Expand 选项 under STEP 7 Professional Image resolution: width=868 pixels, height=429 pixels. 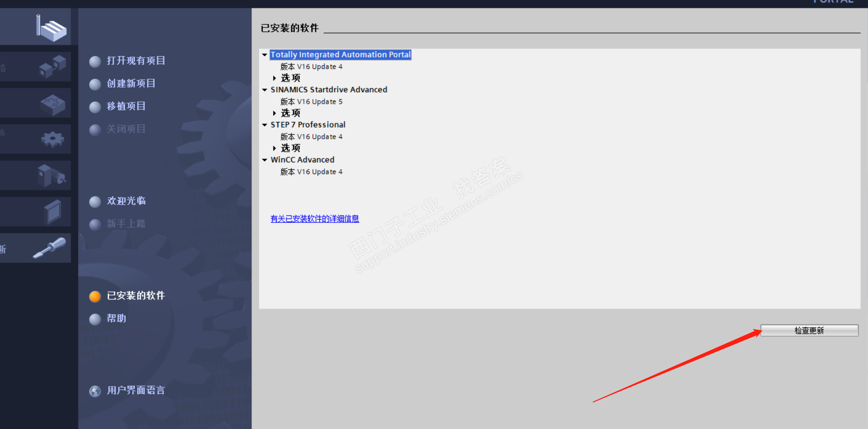point(275,148)
